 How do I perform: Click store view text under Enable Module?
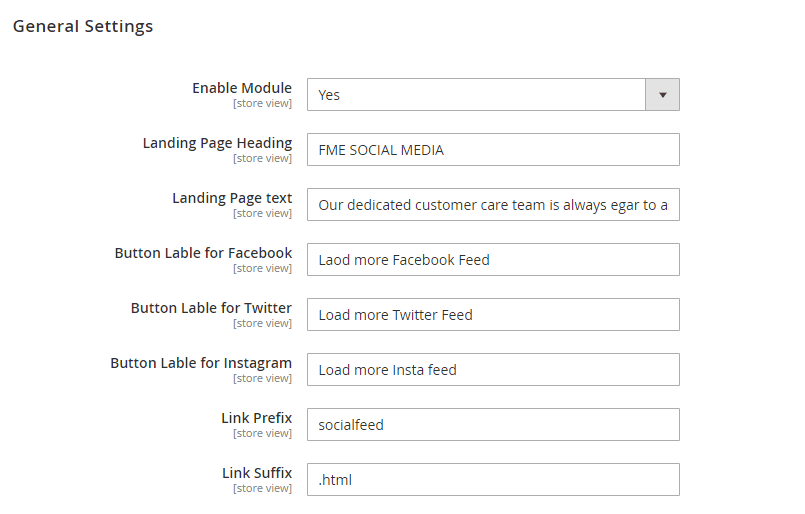(262, 104)
